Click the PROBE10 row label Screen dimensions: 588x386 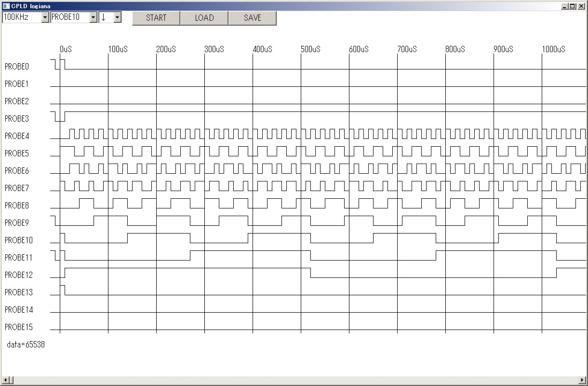[x=19, y=240]
